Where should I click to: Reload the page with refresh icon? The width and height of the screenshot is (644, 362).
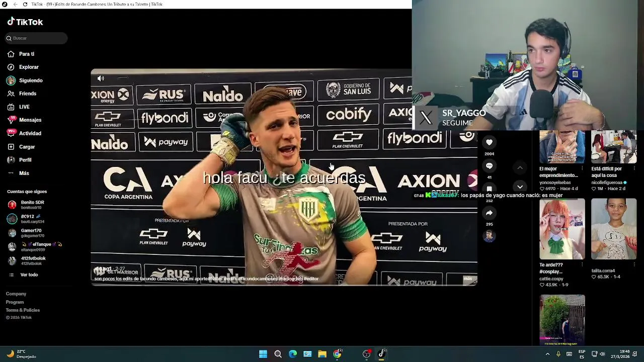pyautogui.click(x=25, y=4)
